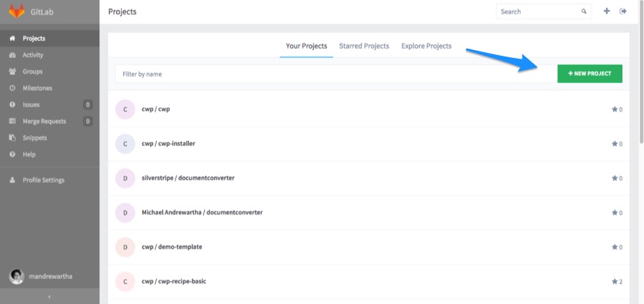
Task: Click the mandrewartha username
Action: [x=51, y=277]
